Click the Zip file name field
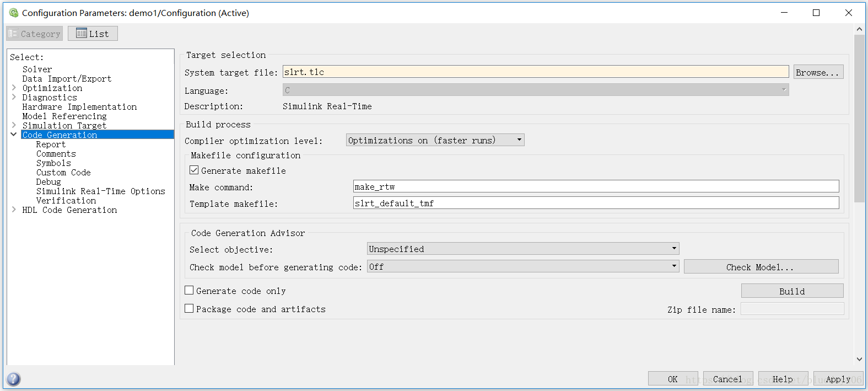Screen dimensions: 868x391 coord(792,309)
